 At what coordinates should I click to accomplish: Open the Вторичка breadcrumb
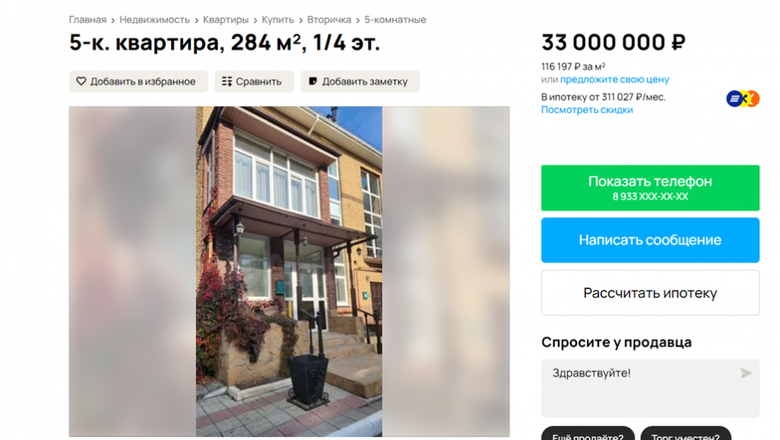click(329, 20)
